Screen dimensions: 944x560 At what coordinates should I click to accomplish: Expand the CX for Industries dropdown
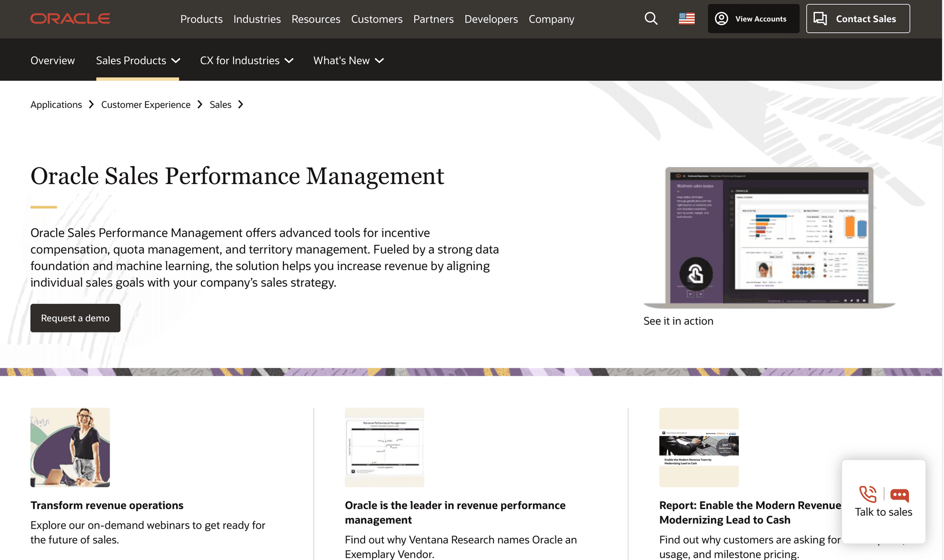tap(247, 60)
